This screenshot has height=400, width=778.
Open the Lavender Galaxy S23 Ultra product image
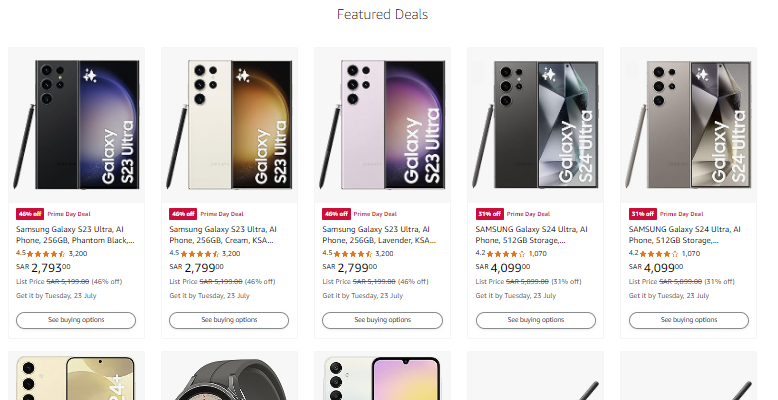click(382, 124)
